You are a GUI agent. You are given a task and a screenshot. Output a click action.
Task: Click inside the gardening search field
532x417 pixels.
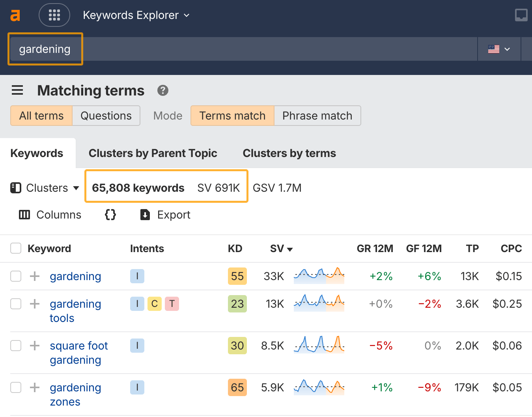tap(45, 49)
